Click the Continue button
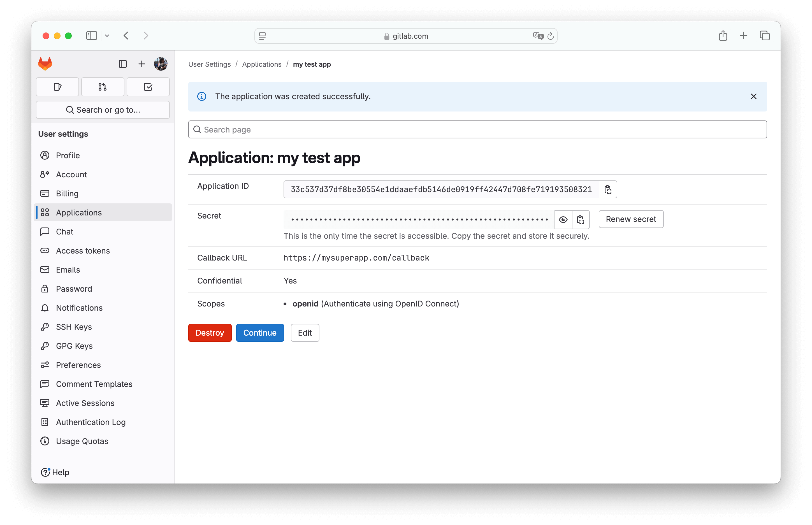The height and width of the screenshot is (525, 812). (x=260, y=333)
